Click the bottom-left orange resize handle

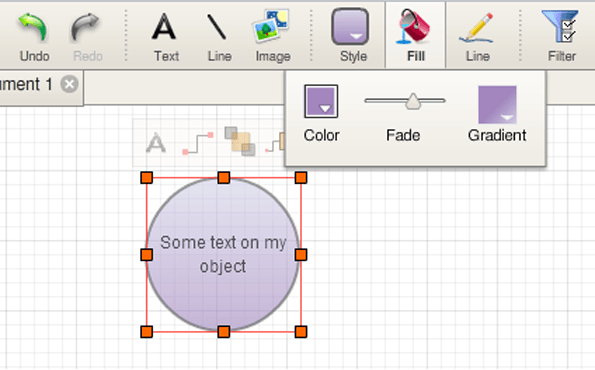(146, 332)
